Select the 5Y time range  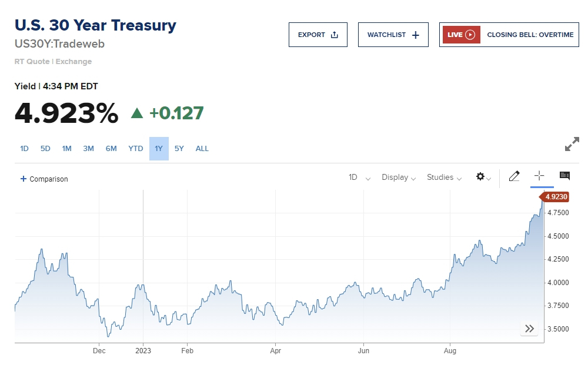(179, 149)
